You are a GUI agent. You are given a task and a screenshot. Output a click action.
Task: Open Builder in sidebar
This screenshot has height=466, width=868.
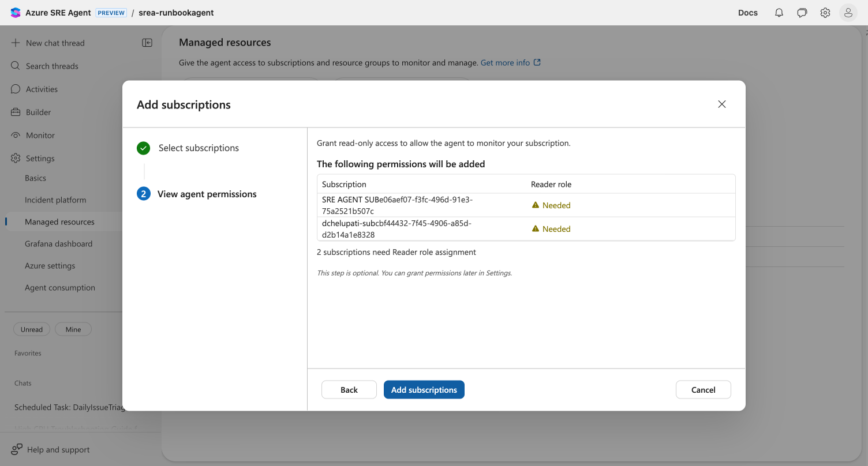(39, 112)
